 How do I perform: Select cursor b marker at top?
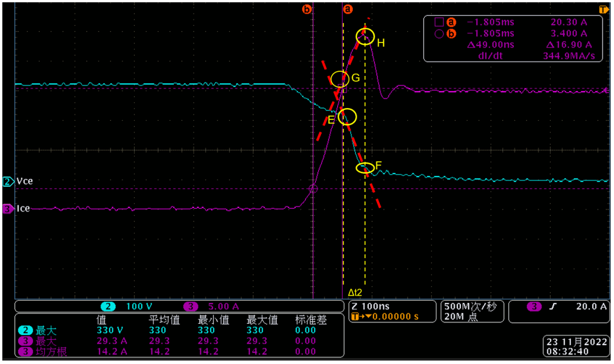(x=307, y=9)
